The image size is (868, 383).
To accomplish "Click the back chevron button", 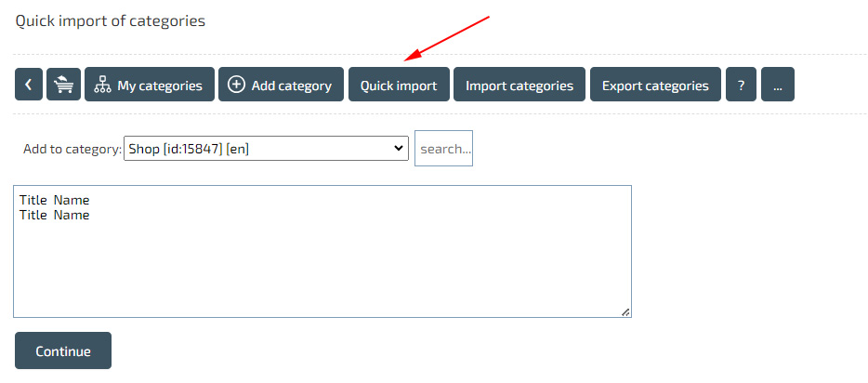I will tap(29, 85).
